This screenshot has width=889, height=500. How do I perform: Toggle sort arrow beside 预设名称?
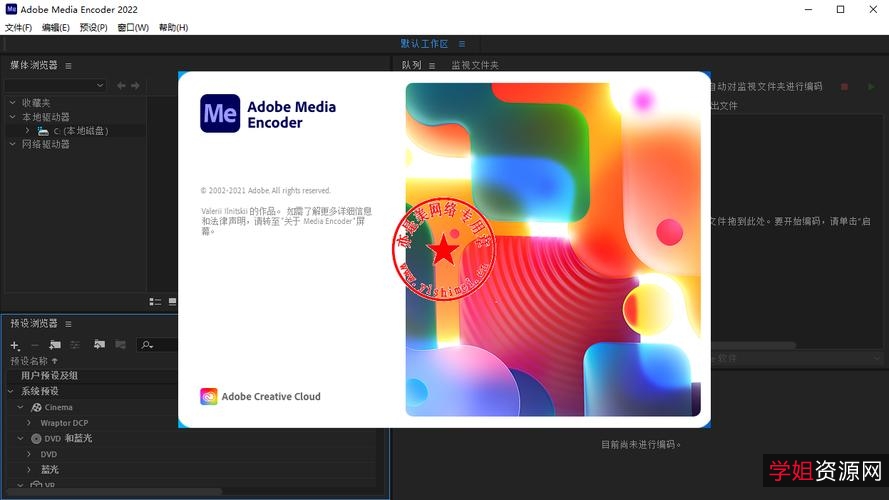tap(55, 361)
